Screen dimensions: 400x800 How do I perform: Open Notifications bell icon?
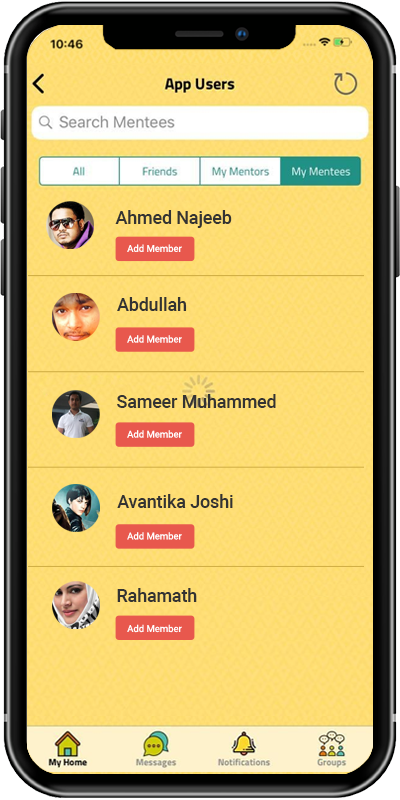[244, 743]
